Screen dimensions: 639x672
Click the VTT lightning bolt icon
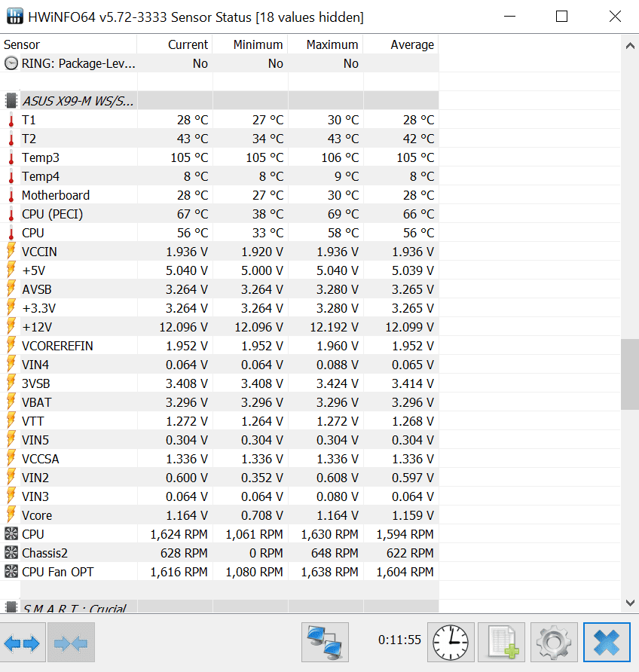pos(11,421)
